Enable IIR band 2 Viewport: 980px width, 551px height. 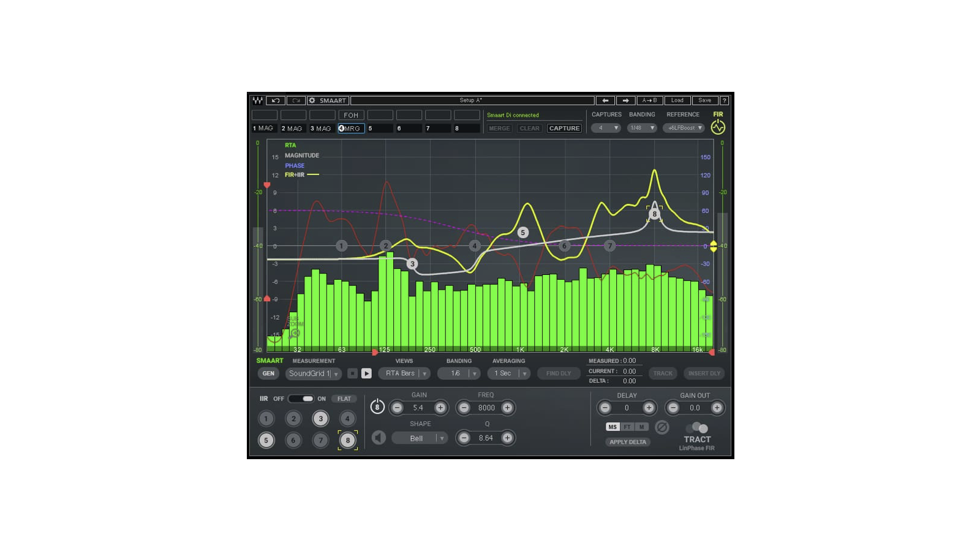pyautogui.click(x=293, y=419)
